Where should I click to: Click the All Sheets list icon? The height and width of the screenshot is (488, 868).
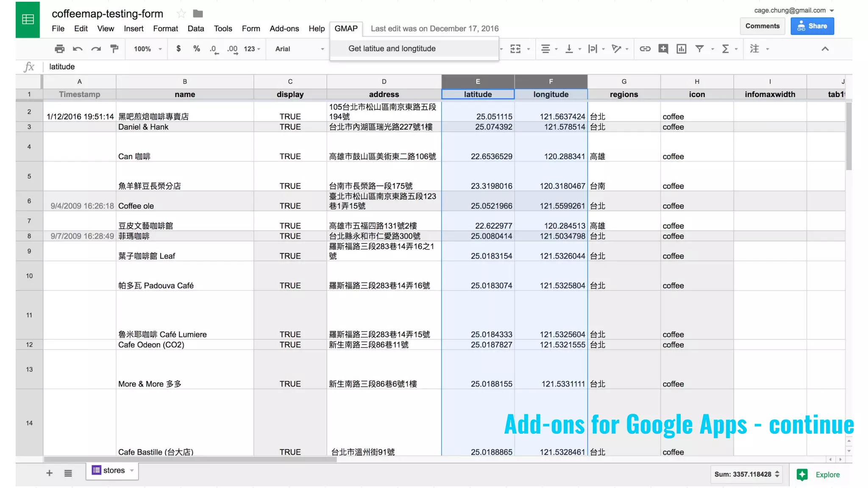click(x=68, y=473)
